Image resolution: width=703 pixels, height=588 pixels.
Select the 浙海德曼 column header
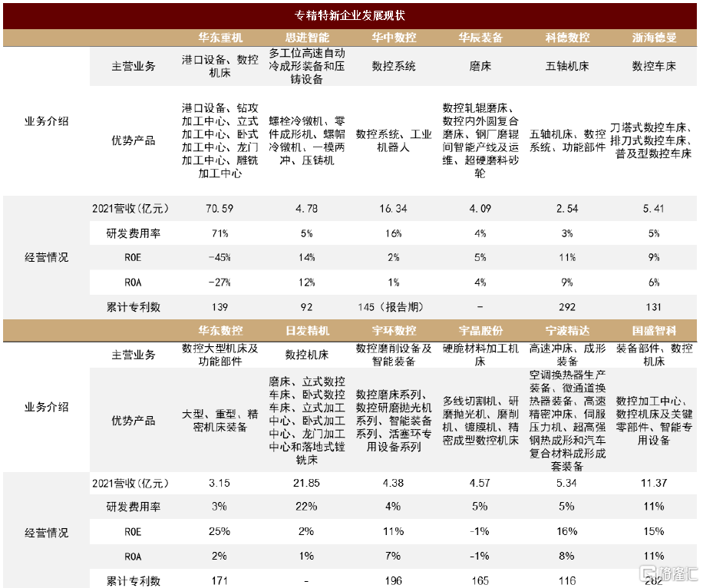[654, 38]
